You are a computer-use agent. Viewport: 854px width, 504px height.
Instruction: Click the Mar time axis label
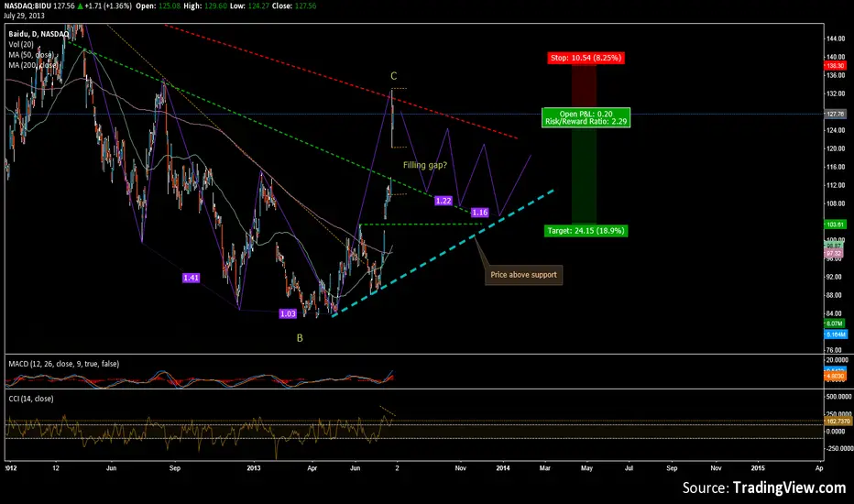[x=545, y=468]
